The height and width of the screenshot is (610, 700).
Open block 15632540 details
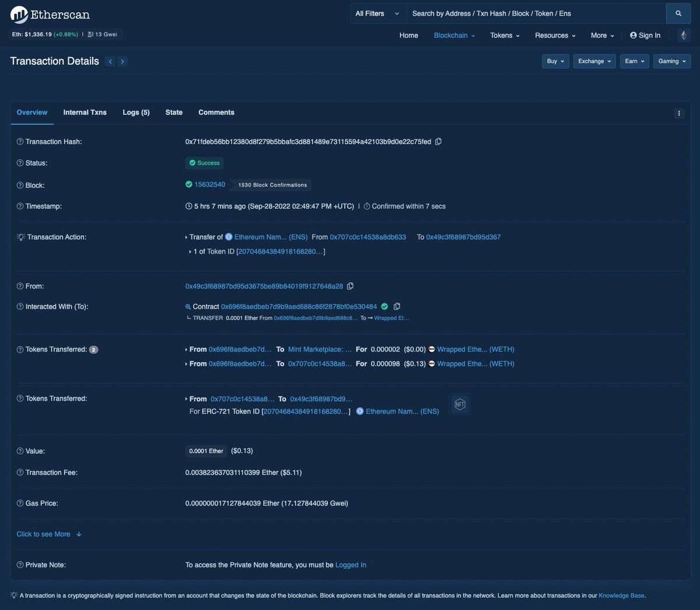[209, 184]
